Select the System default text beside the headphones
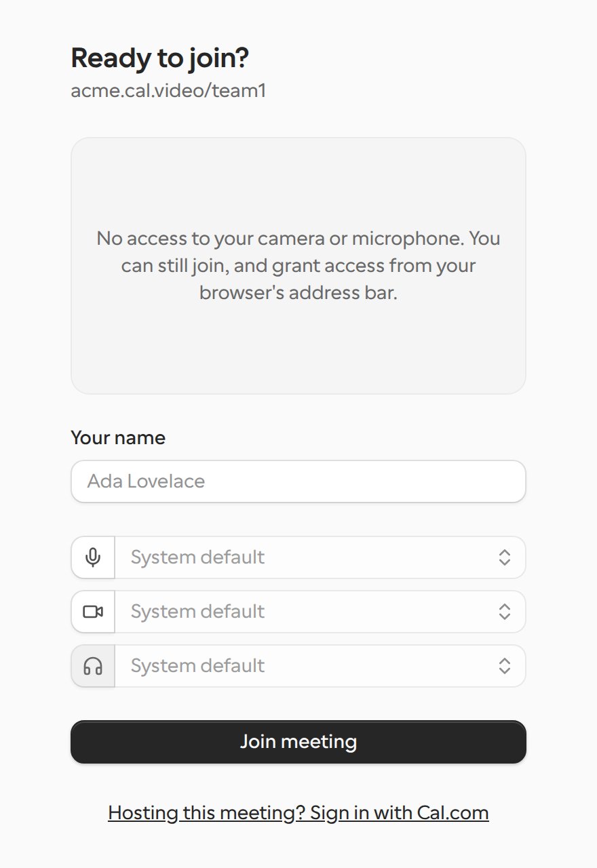The width and height of the screenshot is (597, 868). [197, 666]
